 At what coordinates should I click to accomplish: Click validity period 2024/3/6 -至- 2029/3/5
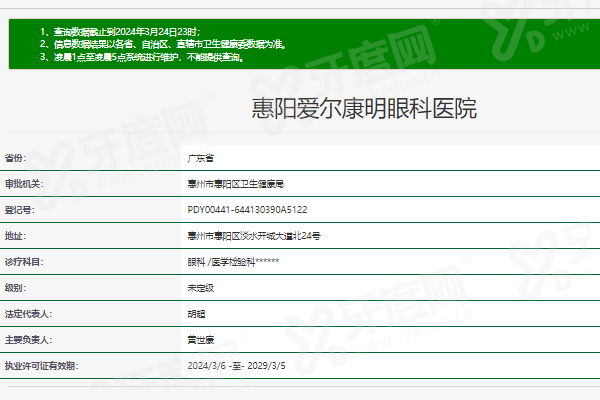pyautogui.click(x=236, y=366)
